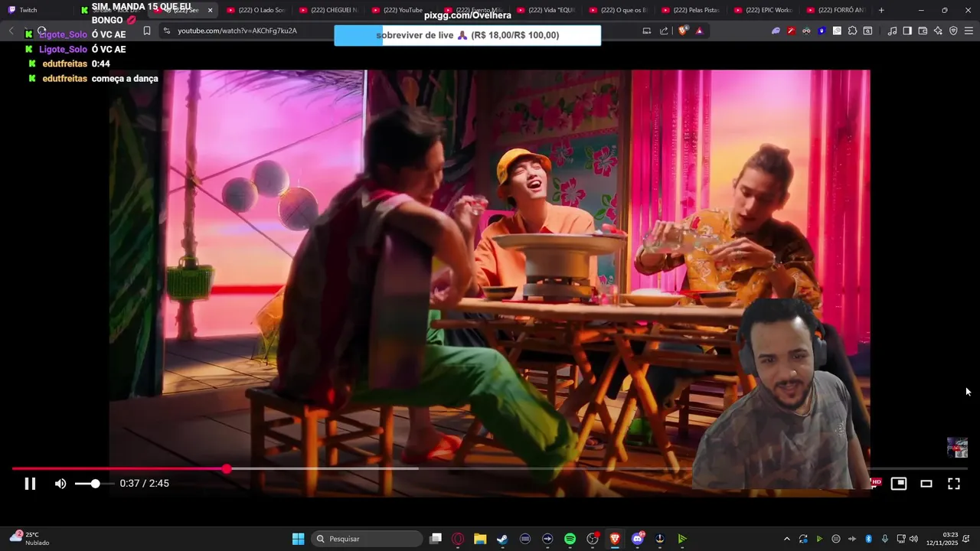Open Steam from the taskbar
This screenshot has height=551, width=980.
[502, 539]
